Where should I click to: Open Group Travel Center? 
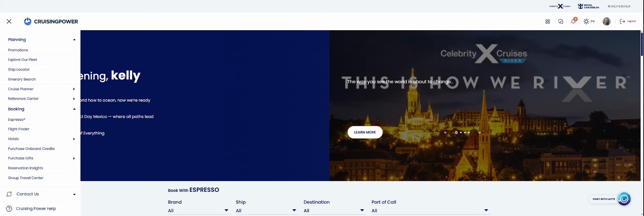point(26,178)
